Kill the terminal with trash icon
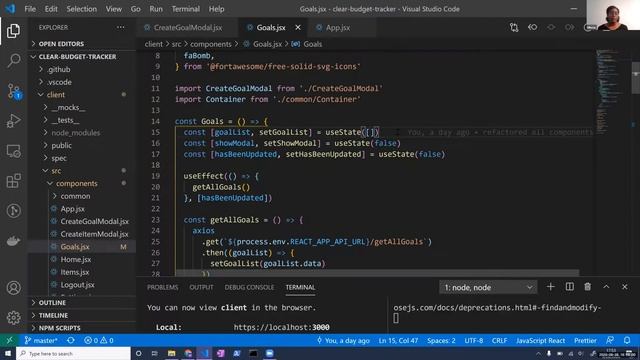Viewport: 640px width, 360px height. point(587,287)
